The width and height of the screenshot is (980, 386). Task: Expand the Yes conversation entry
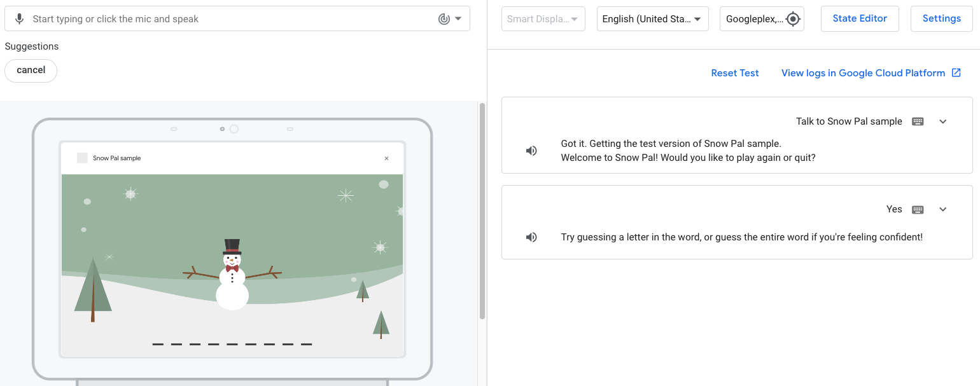(943, 209)
